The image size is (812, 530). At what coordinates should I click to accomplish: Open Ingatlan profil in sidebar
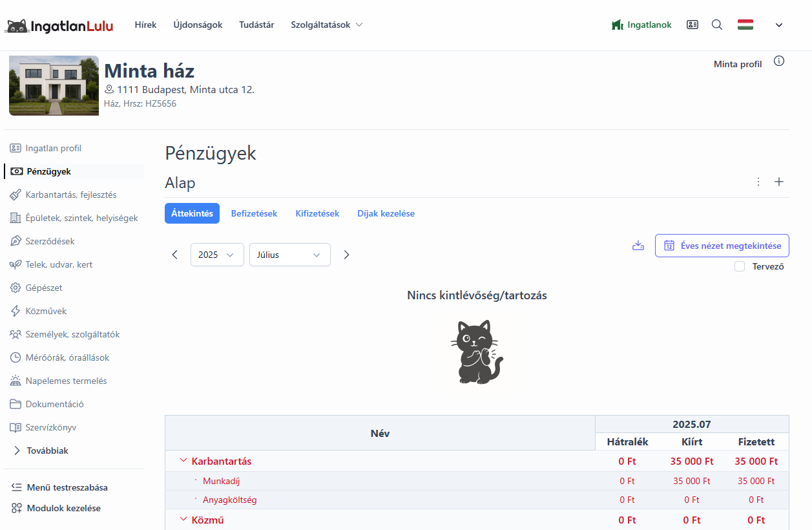[46, 148]
